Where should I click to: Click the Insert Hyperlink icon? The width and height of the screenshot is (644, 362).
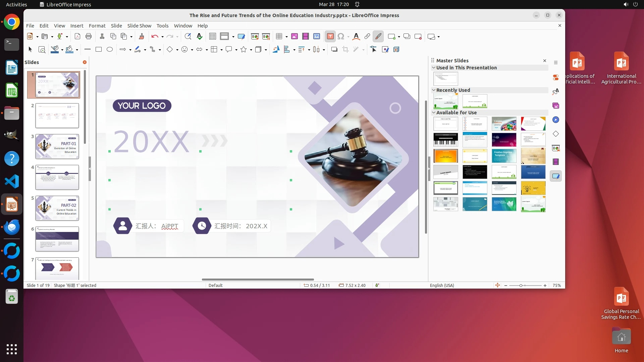tap(367, 37)
